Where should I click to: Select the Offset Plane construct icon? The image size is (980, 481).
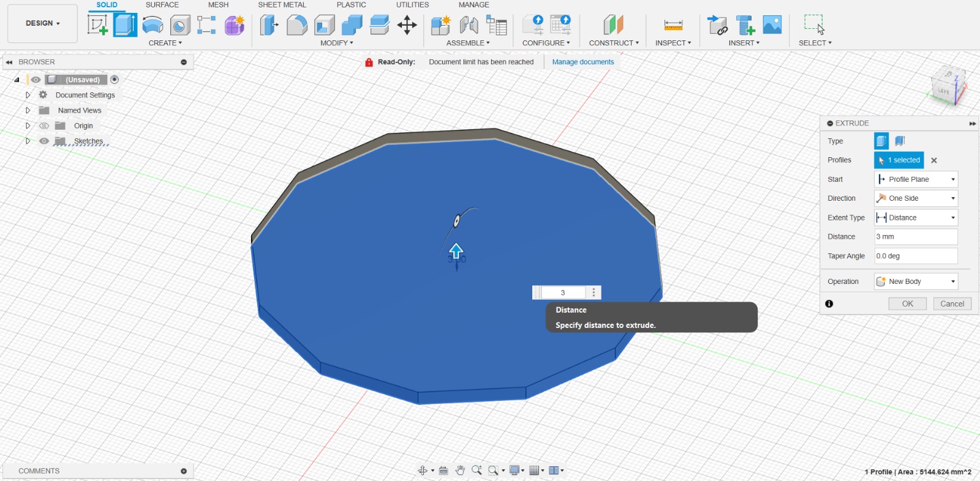pos(613,25)
